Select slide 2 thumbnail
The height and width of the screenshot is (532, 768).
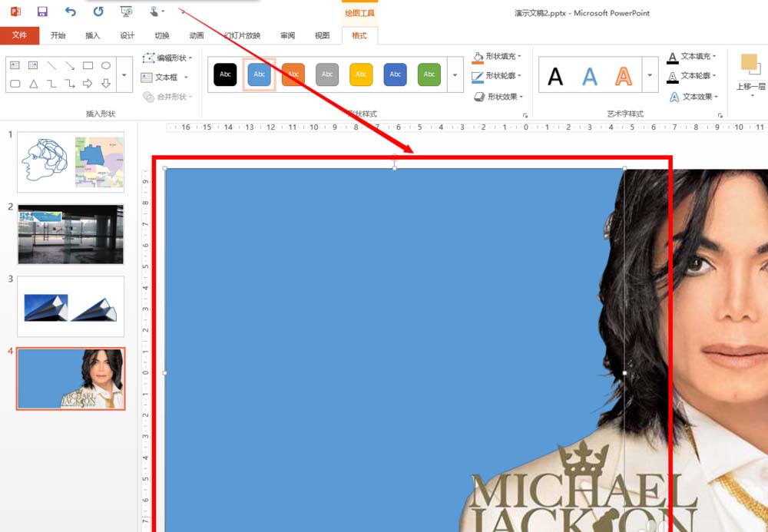pos(71,234)
